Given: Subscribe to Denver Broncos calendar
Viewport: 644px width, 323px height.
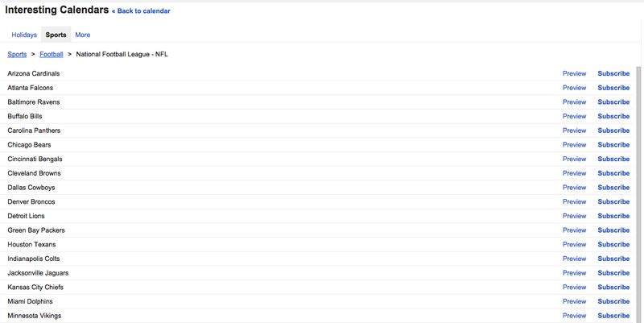Looking at the screenshot, I should [x=613, y=201].
